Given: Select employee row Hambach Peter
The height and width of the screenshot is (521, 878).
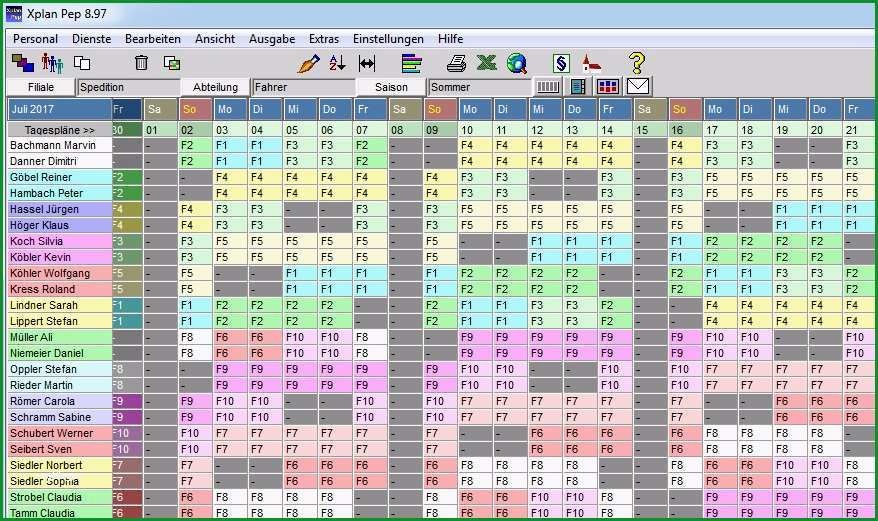Looking at the screenshot, I should pos(59,193).
